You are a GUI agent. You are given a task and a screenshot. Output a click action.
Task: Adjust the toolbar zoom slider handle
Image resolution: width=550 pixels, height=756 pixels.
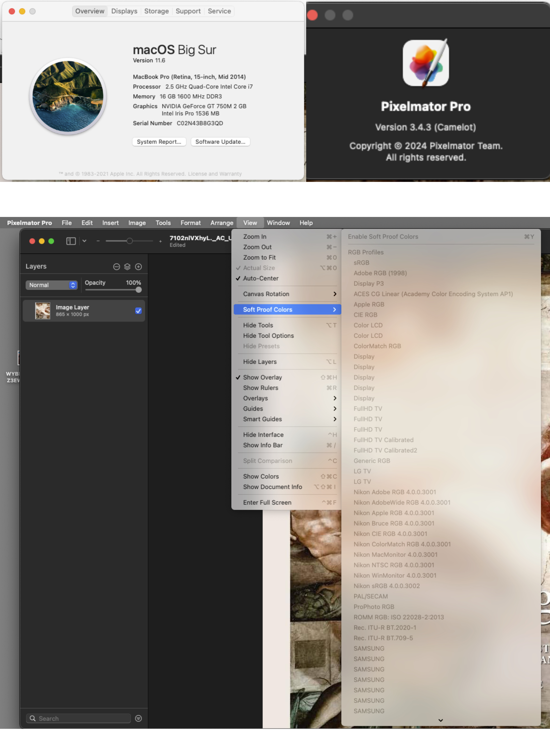[129, 241]
